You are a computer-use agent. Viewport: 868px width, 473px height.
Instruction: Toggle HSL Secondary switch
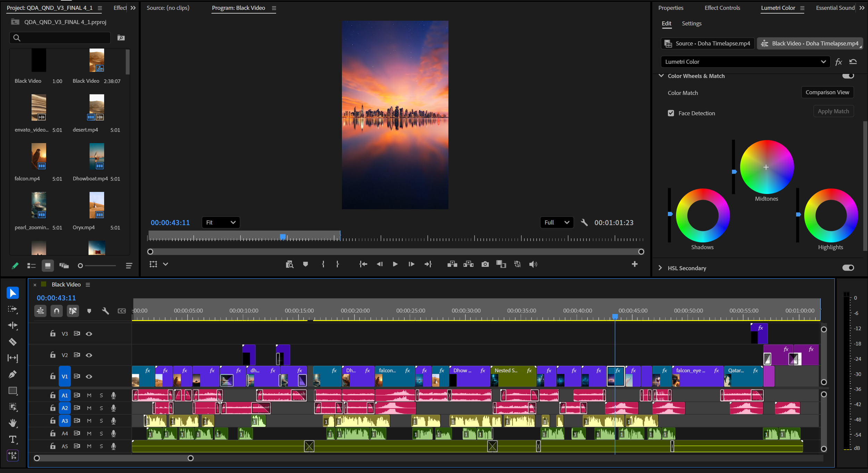(848, 268)
